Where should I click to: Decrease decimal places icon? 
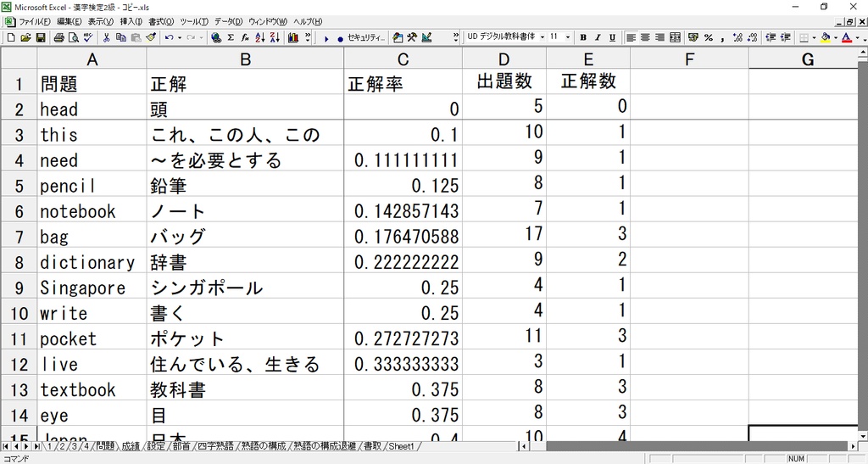coord(752,37)
